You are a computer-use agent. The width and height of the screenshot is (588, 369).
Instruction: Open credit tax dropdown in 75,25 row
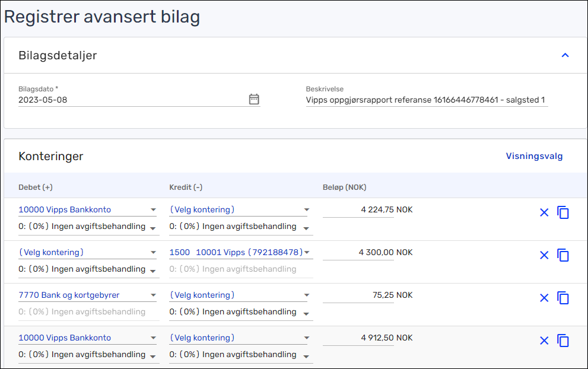click(240, 312)
